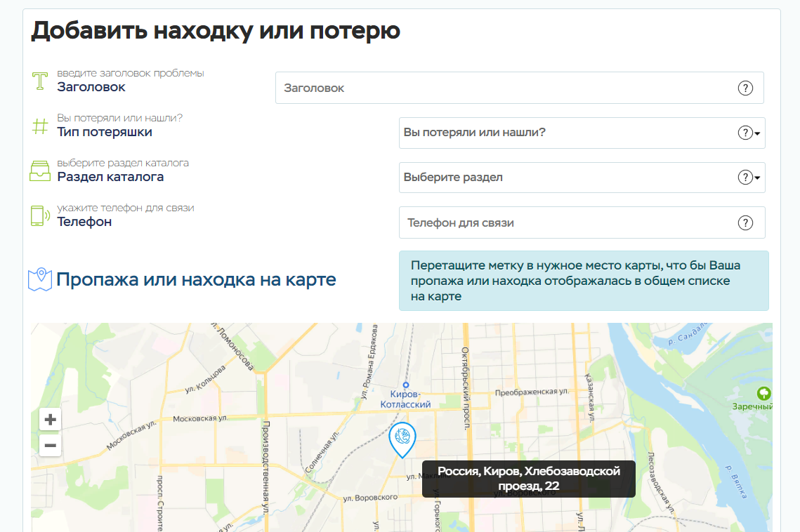Click the tray icon beside Раздел каталога

point(40,171)
